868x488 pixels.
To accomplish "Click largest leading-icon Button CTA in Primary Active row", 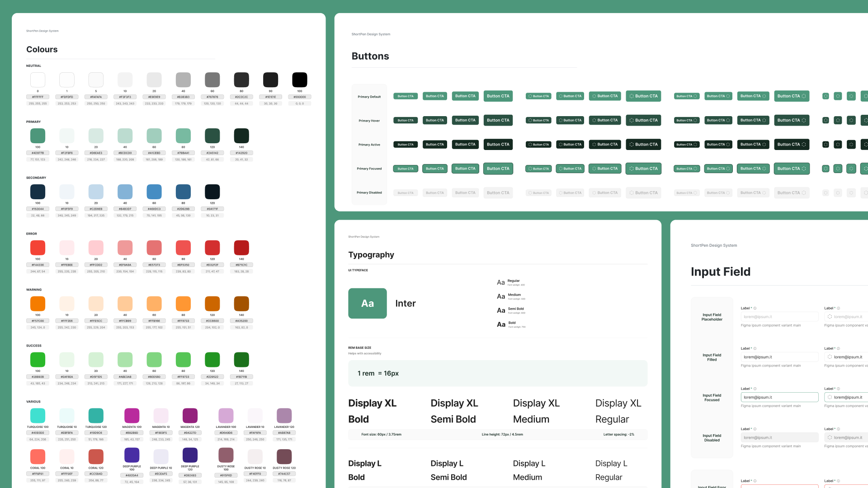I will pos(643,145).
